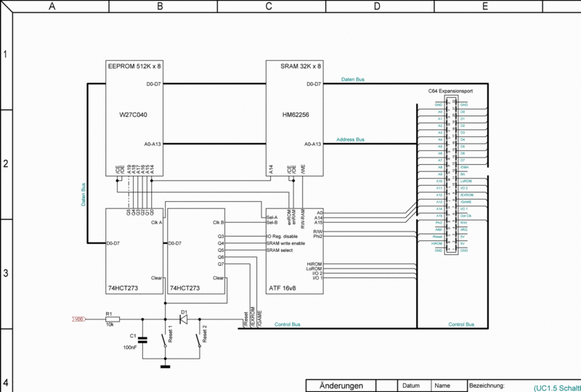
Task: Select the A19 pin on the EEPROM
Action: (x=129, y=170)
